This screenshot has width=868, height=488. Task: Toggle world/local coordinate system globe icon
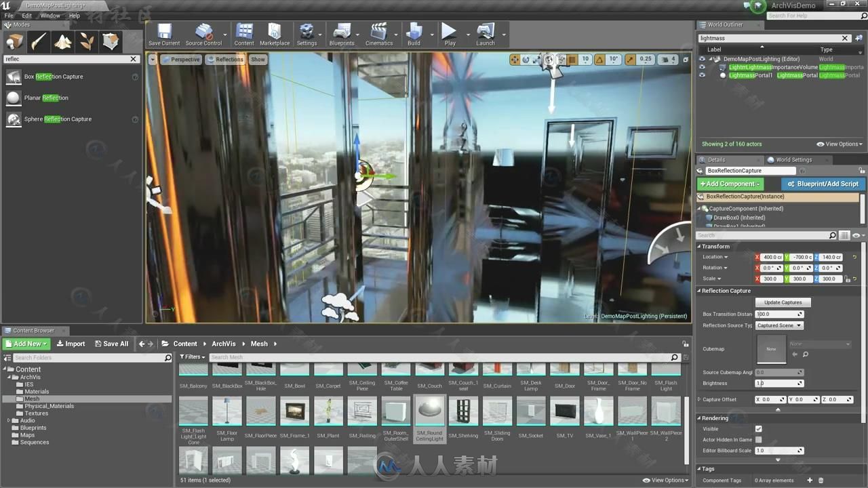[549, 60]
